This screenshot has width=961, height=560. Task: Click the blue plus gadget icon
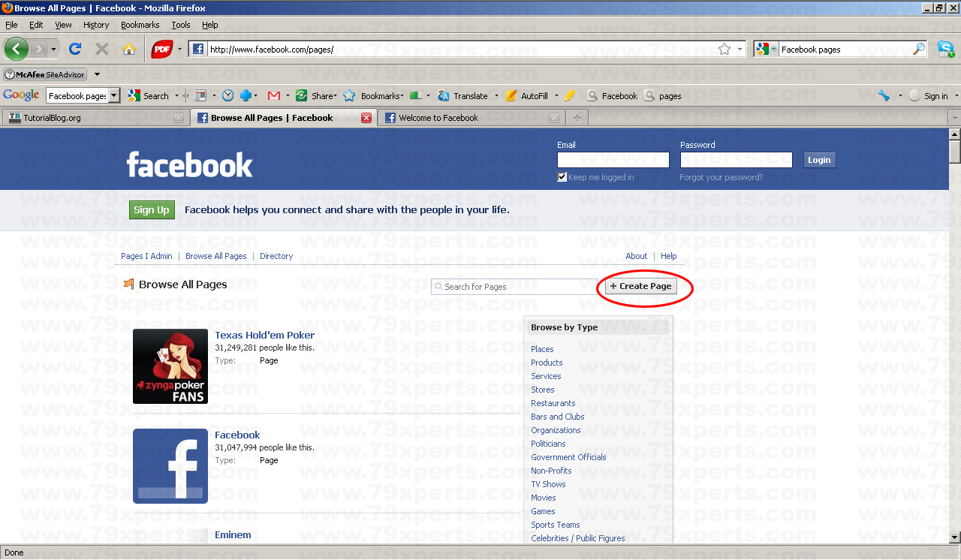coord(246,95)
